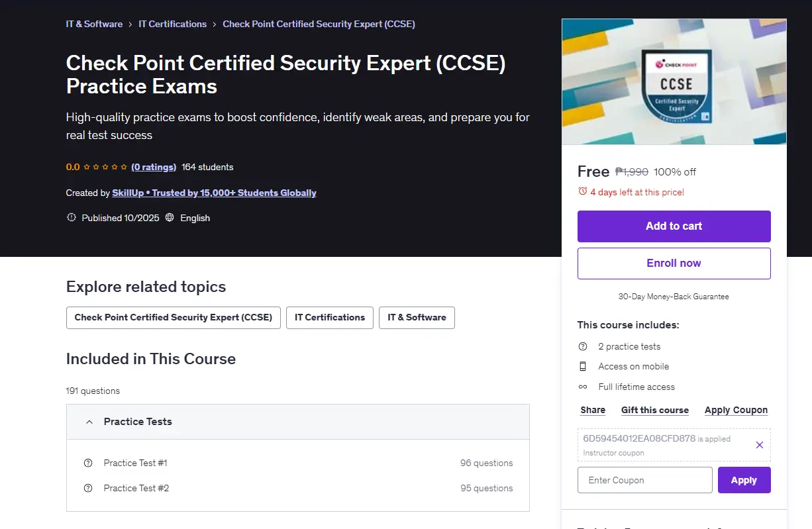812x529 pixels.
Task: Click '191 questions' text
Action: click(x=93, y=391)
